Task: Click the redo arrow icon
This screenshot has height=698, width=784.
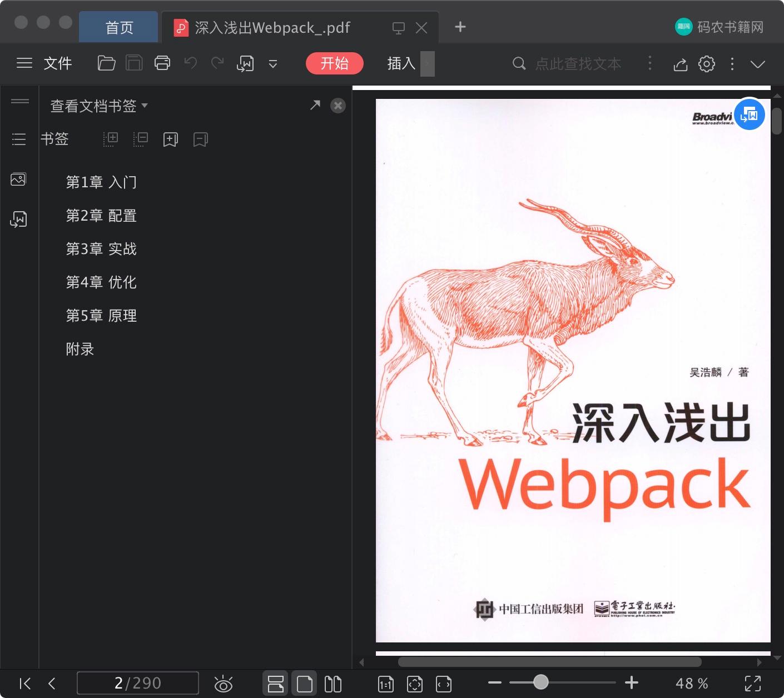Action: pos(217,63)
